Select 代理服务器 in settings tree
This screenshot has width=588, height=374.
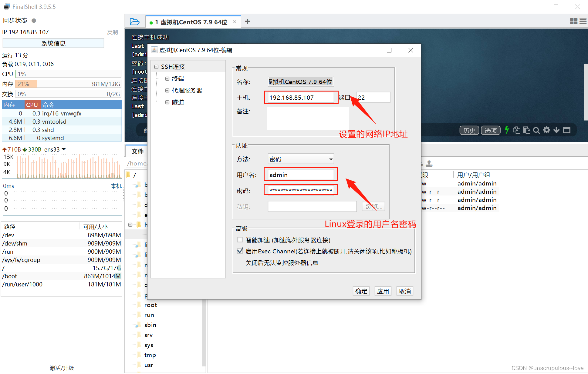187,90
